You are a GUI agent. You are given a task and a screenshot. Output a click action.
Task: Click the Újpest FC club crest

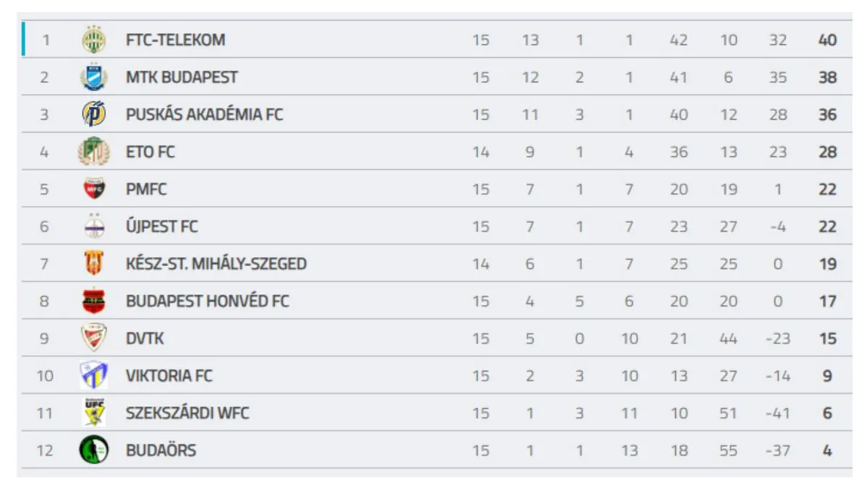coord(94,227)
